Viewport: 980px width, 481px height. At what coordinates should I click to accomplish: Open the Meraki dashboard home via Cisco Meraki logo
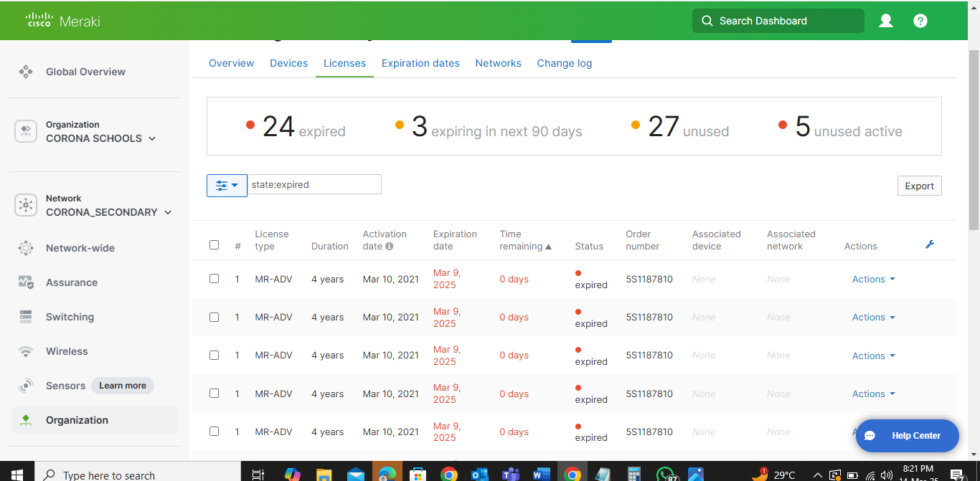[61, 20]
